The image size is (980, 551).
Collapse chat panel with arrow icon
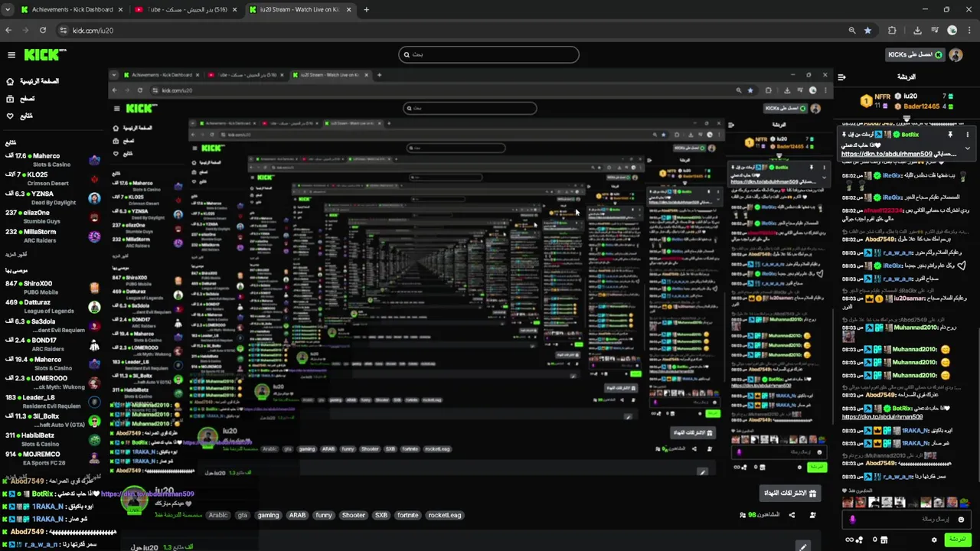click(x=841, y=77)
